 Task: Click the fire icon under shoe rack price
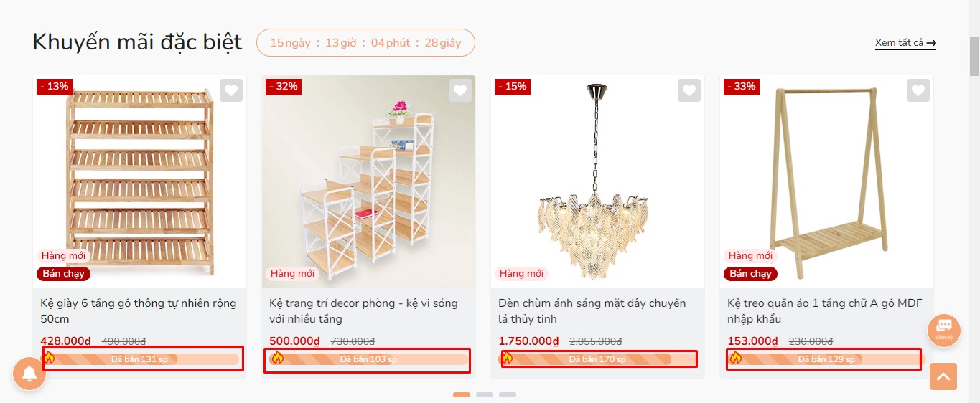pos(49,357)
